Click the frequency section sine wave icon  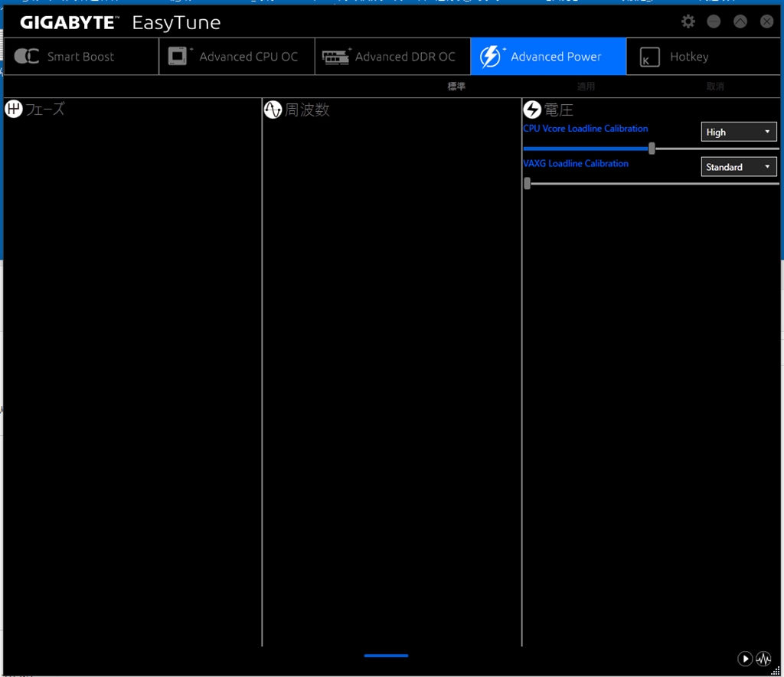(x=273, y=110)
